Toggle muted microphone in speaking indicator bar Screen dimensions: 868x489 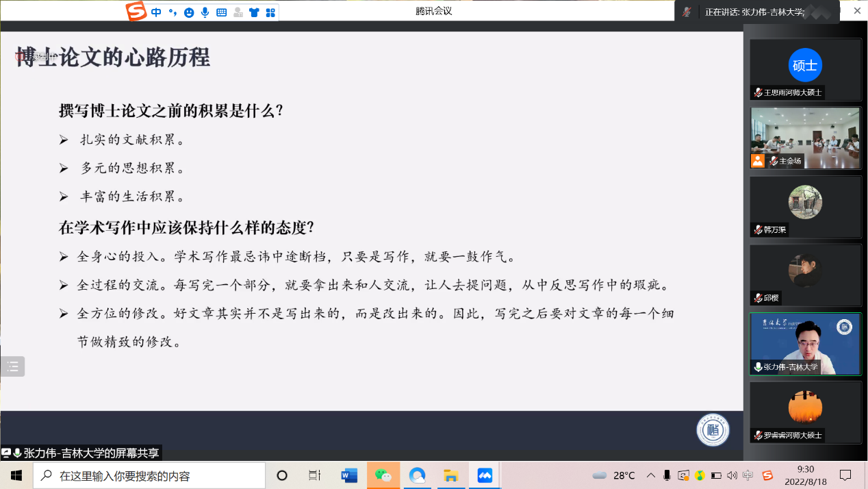point(687,12)
